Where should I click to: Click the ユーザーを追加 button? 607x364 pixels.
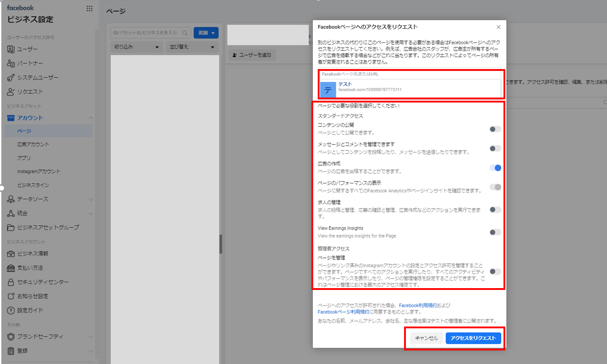pyautogui.click(x=252, y=55)
